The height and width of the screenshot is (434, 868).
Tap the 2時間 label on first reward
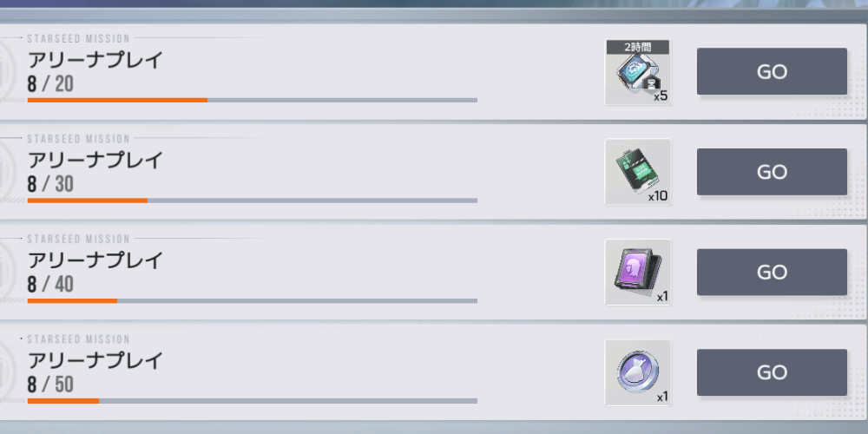click(x=638, y=47)
